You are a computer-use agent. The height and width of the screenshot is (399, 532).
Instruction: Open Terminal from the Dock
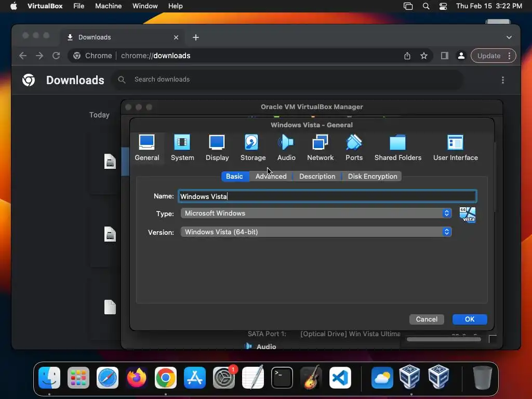tap(282, 378)
